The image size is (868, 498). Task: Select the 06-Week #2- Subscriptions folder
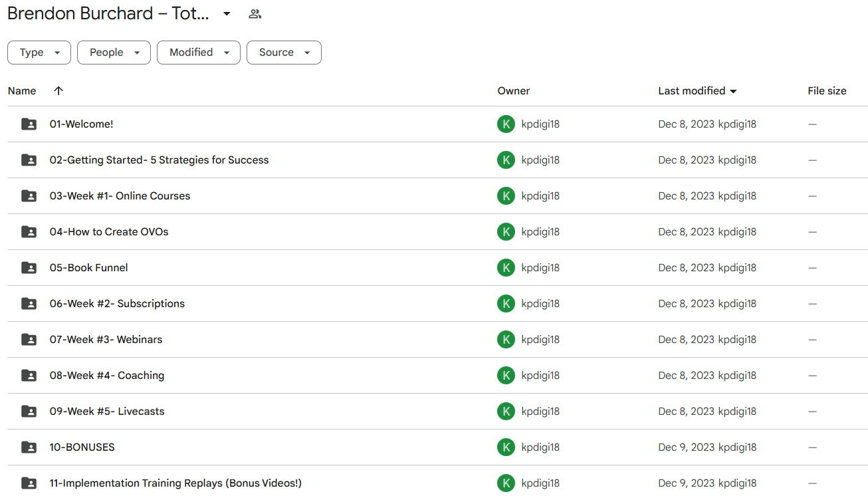coord(117,304)
